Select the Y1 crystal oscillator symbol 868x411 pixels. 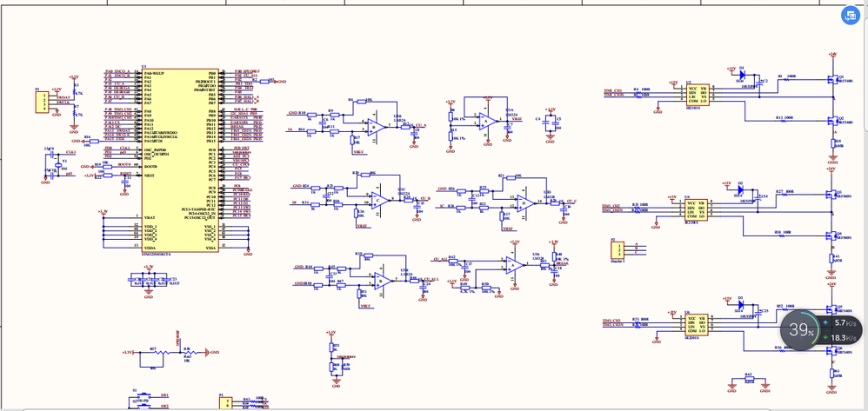point(57,165)
